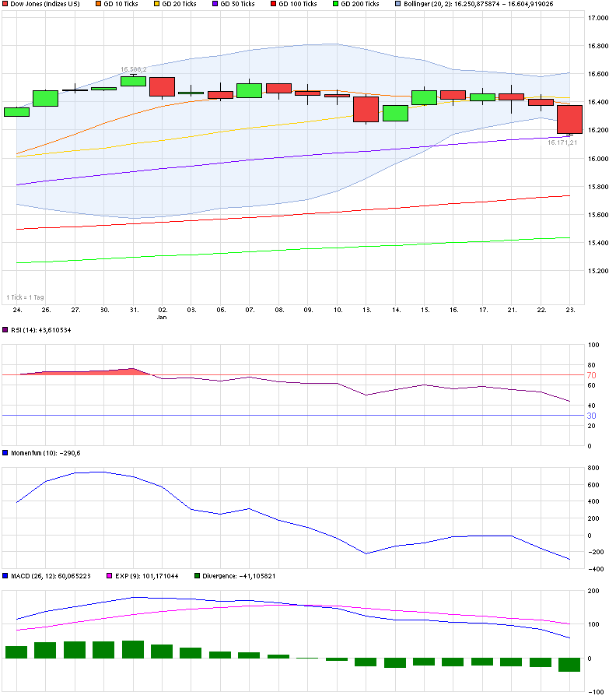Click the large red candlestick for the 23rd

[569, 119]
